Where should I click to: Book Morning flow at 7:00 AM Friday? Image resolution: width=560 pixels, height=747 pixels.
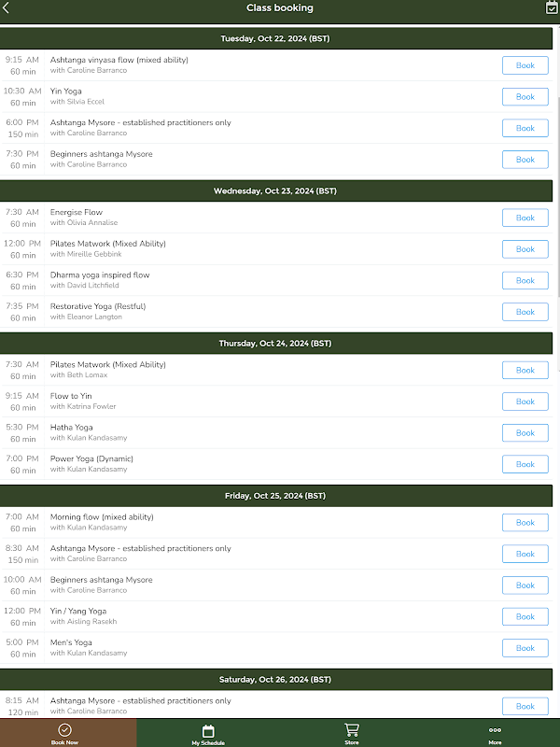(x=525, y=523)
